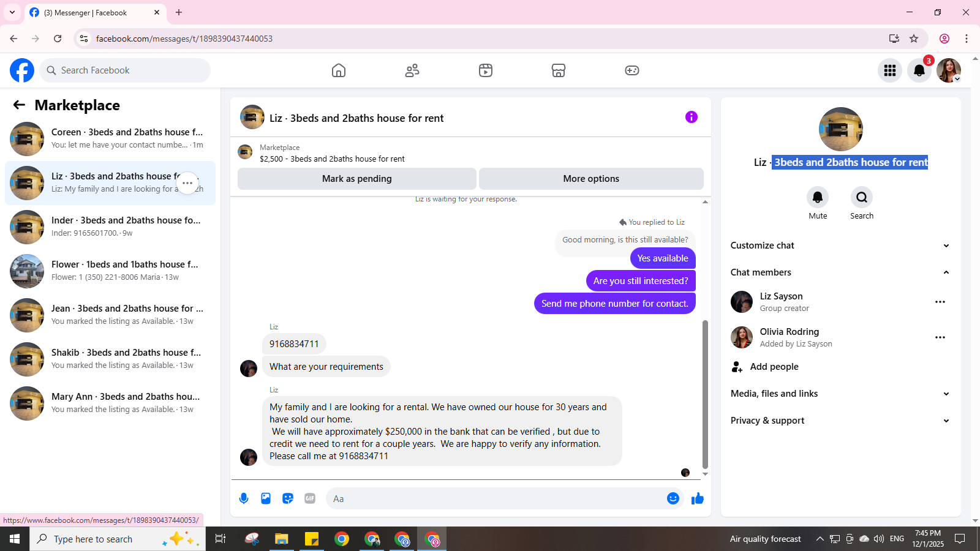Open options for Olivia Rodring member
980x551 pixels.
940,337
